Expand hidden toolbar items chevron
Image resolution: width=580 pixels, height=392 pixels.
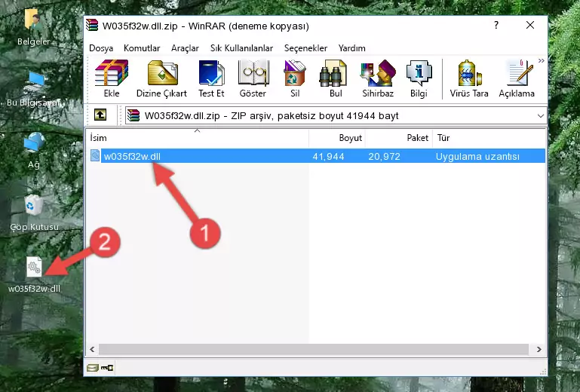(542, 61)
